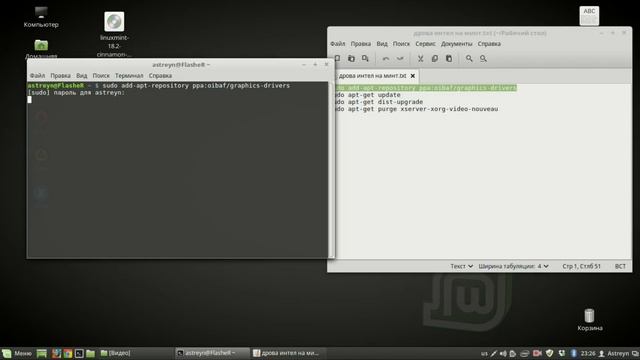
Task: Open the Ширина табуляции dropdown in the status bar
Action: 513,266
